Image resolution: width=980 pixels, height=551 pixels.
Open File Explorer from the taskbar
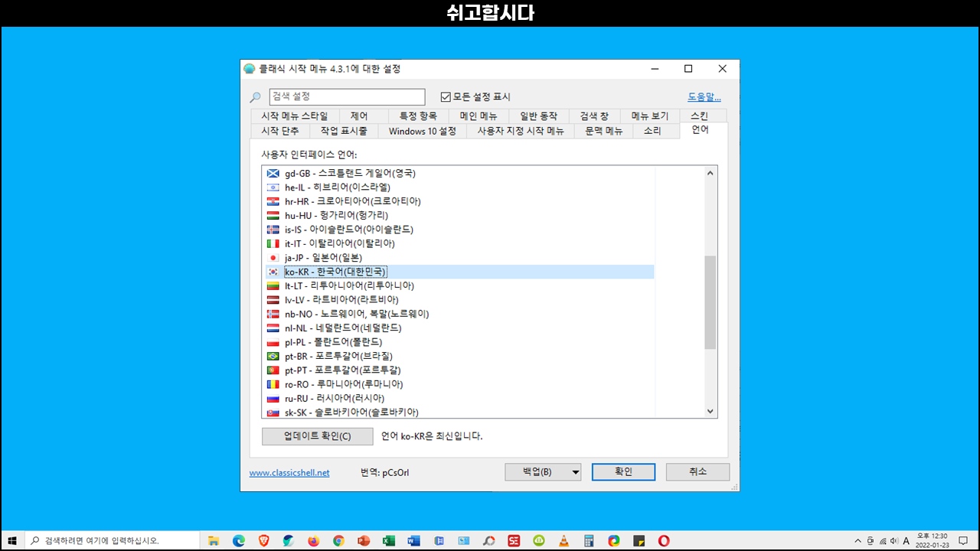click(214, 540)
